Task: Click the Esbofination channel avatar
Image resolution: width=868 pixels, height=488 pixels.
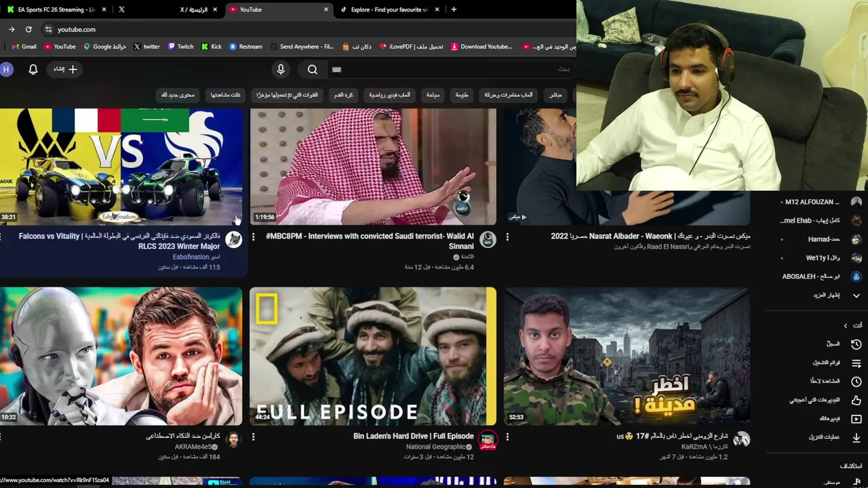Action: pos(233,239)
